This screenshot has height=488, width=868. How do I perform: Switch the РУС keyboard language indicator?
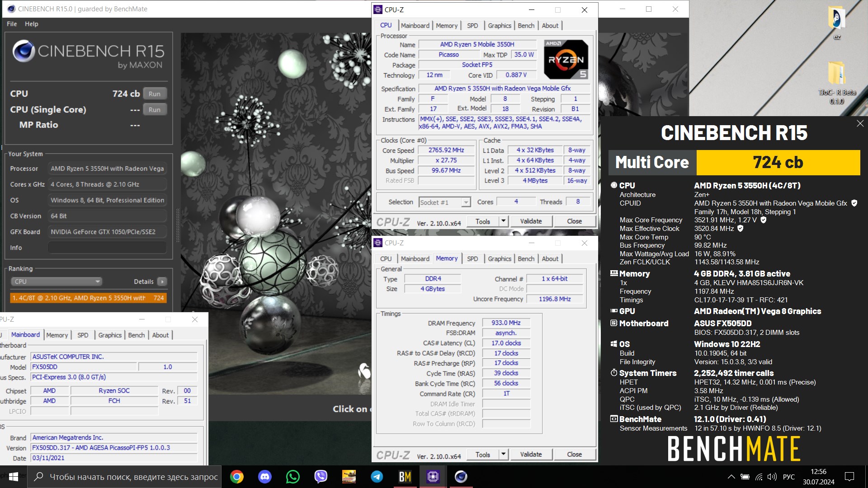click(789, 477)
